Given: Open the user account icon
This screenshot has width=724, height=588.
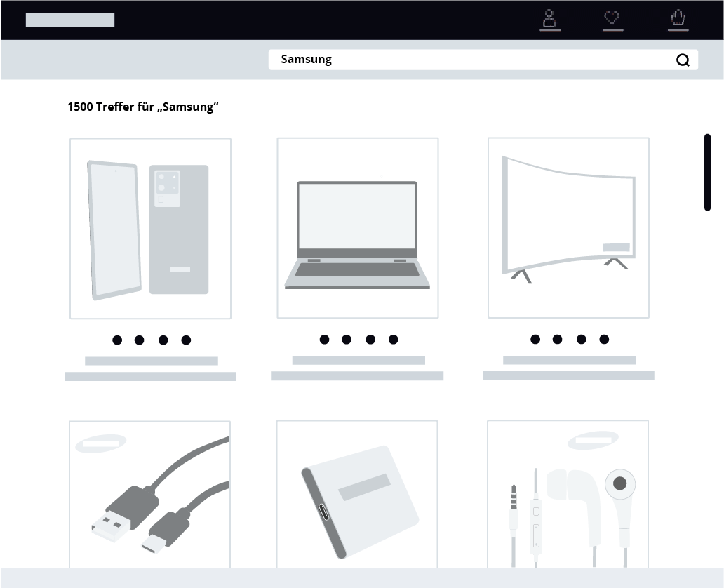Looking at the screenshot, I should pos(549,19).
